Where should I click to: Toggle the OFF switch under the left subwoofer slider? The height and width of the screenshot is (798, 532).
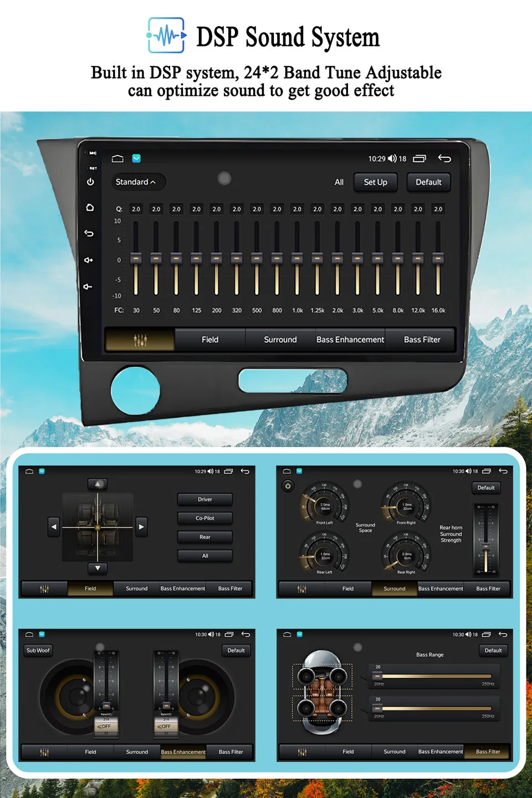(x=105, y=726)
